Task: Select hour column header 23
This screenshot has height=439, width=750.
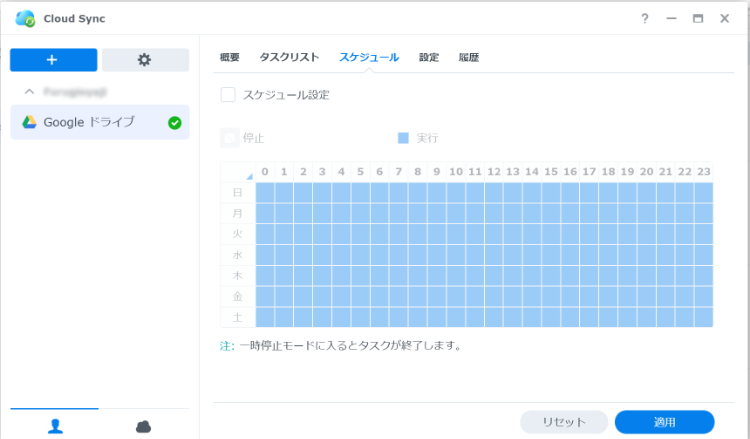Action: click(x=704, y=172)
